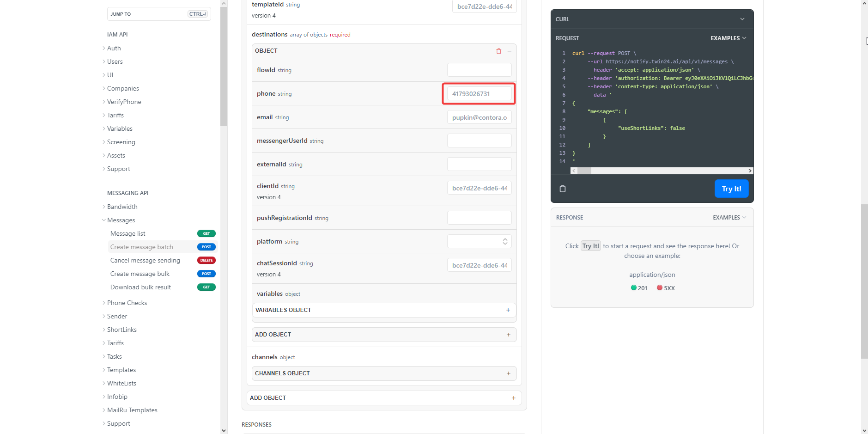Expand the CHANNELS OBJECT row
868x434 pixels.
pos(384,373)
